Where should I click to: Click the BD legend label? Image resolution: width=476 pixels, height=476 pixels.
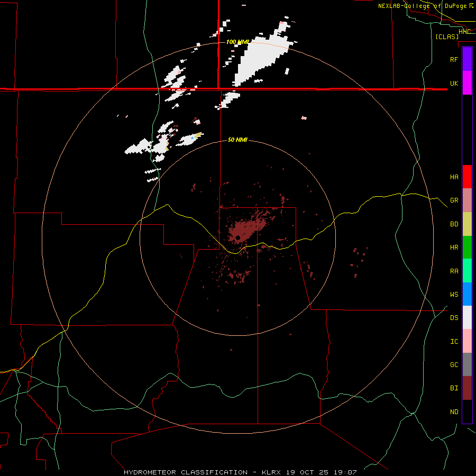pyautogui.click(x=454, y=224)
